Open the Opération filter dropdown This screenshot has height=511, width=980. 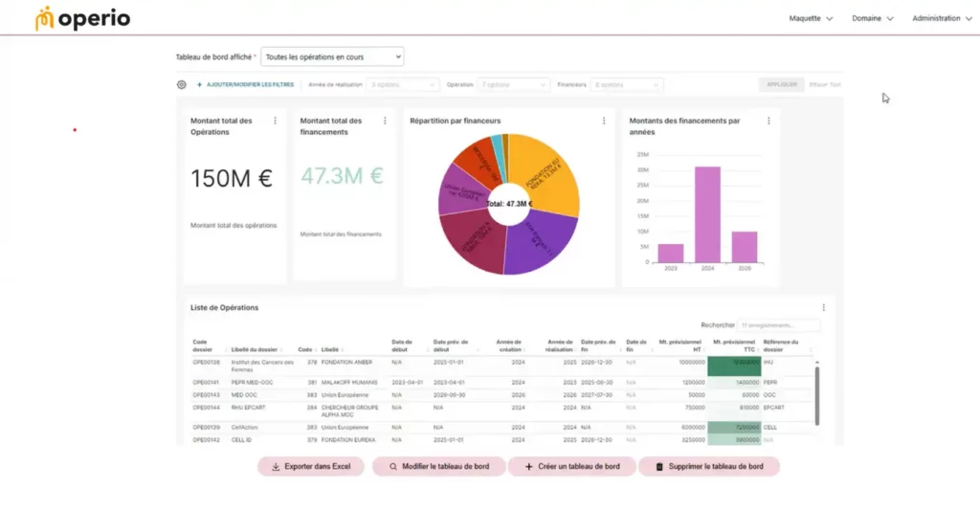pos(513,84)
